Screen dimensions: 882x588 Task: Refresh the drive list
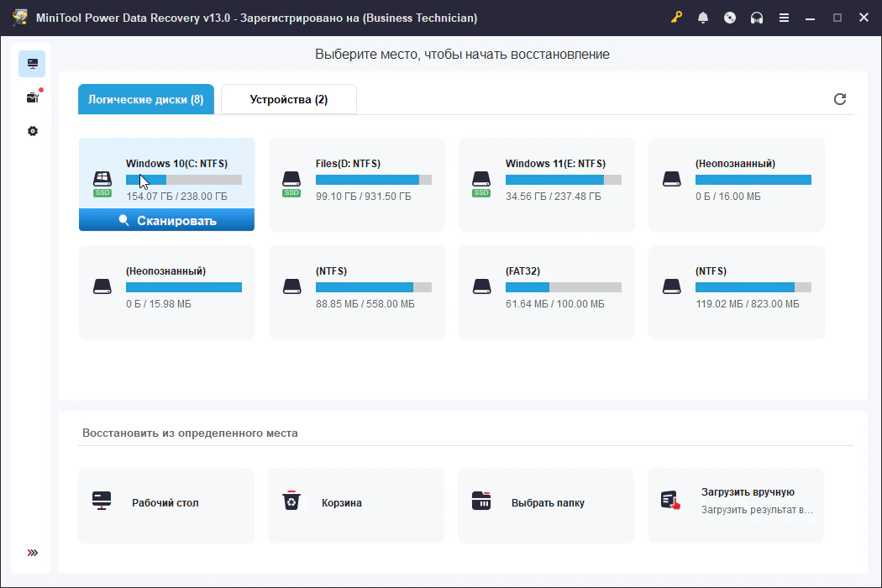tap(840, 99)
